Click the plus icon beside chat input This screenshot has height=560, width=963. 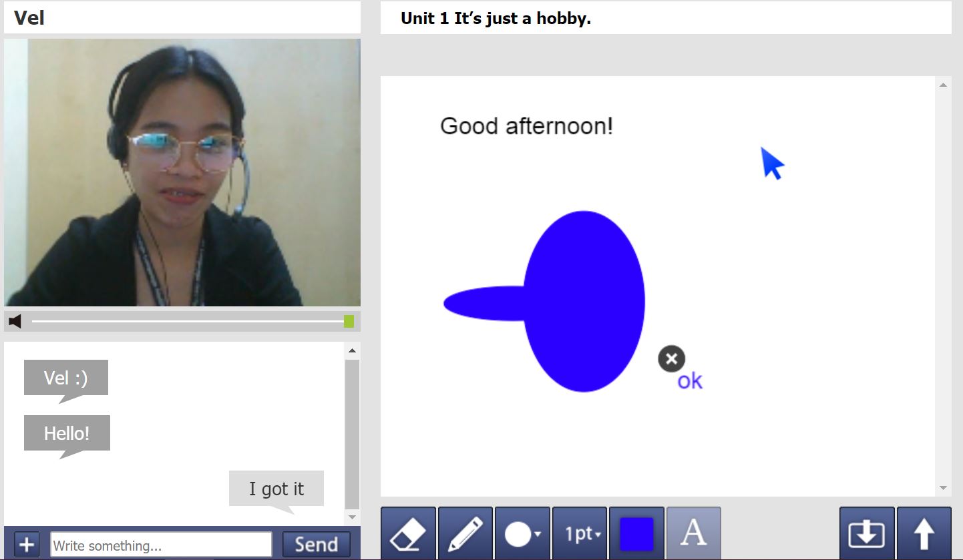tap(27, 545)
